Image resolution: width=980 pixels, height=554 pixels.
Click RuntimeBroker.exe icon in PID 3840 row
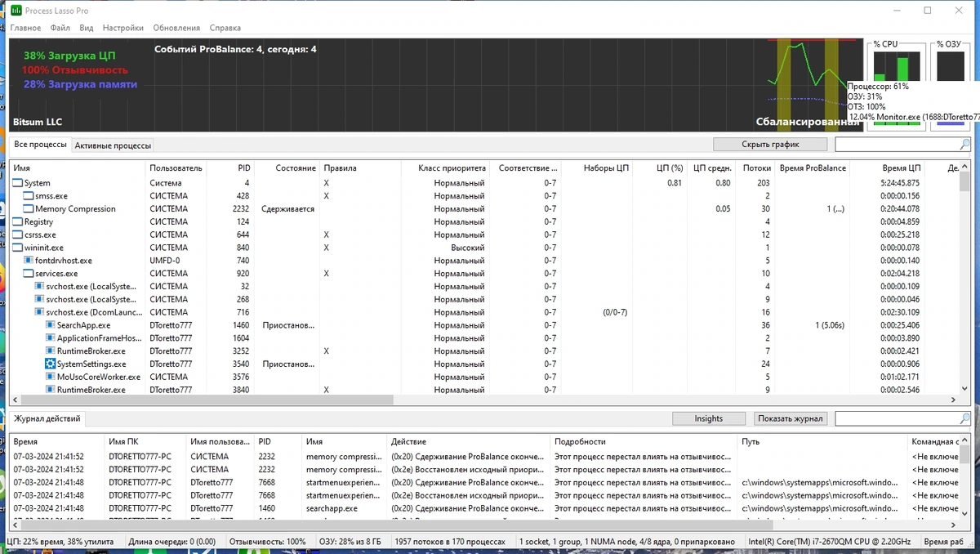coord(50,391)
